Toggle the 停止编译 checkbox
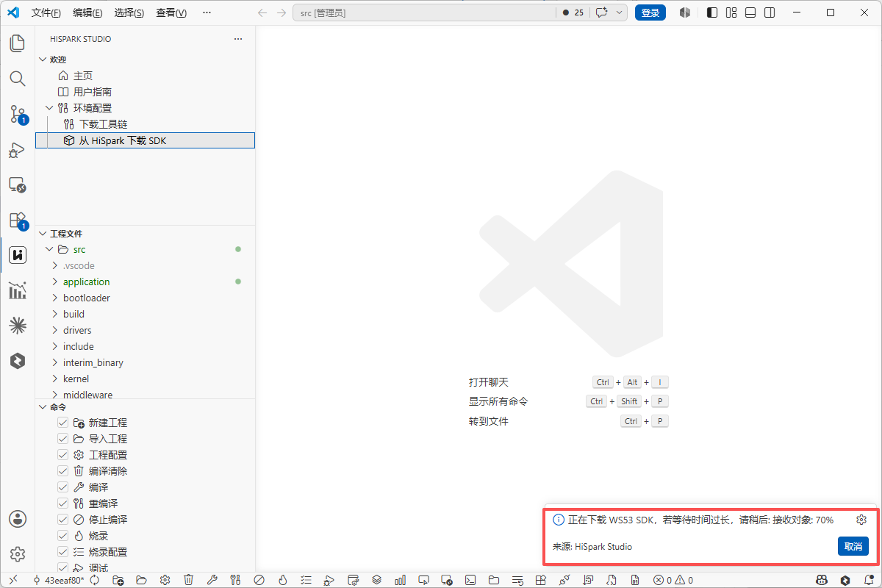This screenshot has width=882, height=588. pyautogui.click(x=63, y=520)
